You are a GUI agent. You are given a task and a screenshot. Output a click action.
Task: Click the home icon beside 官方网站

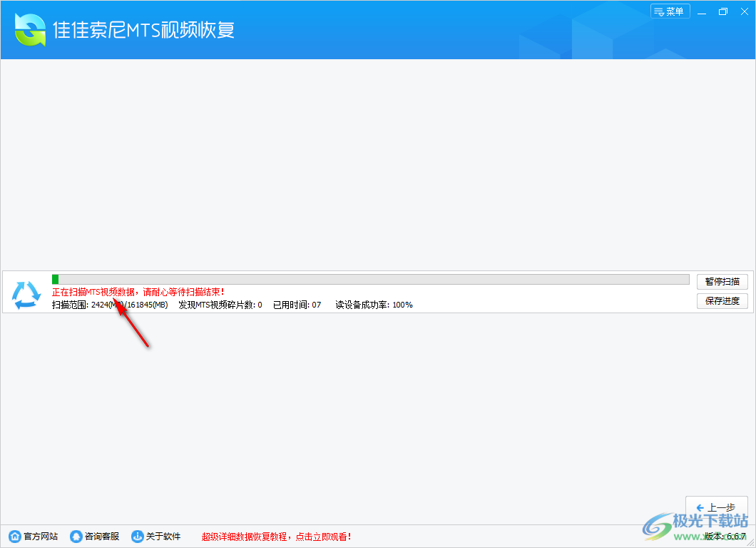[x=15, y=537]
